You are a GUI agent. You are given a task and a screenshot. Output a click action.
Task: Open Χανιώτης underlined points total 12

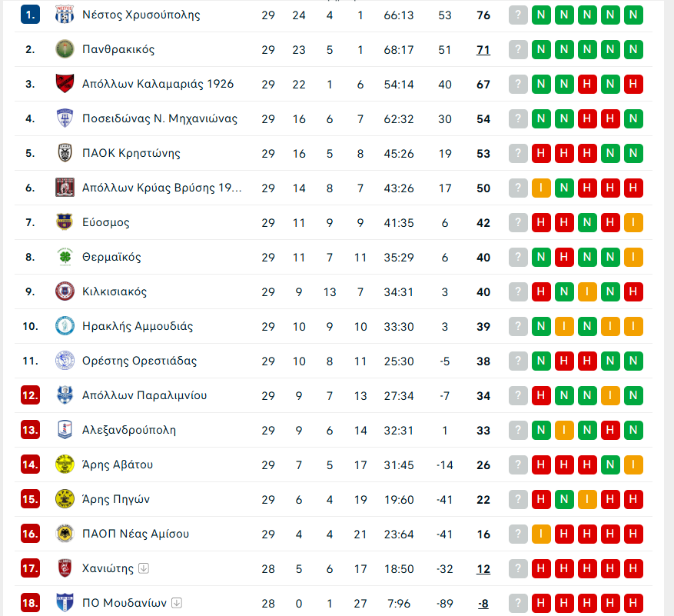click(x=483, y=569)
